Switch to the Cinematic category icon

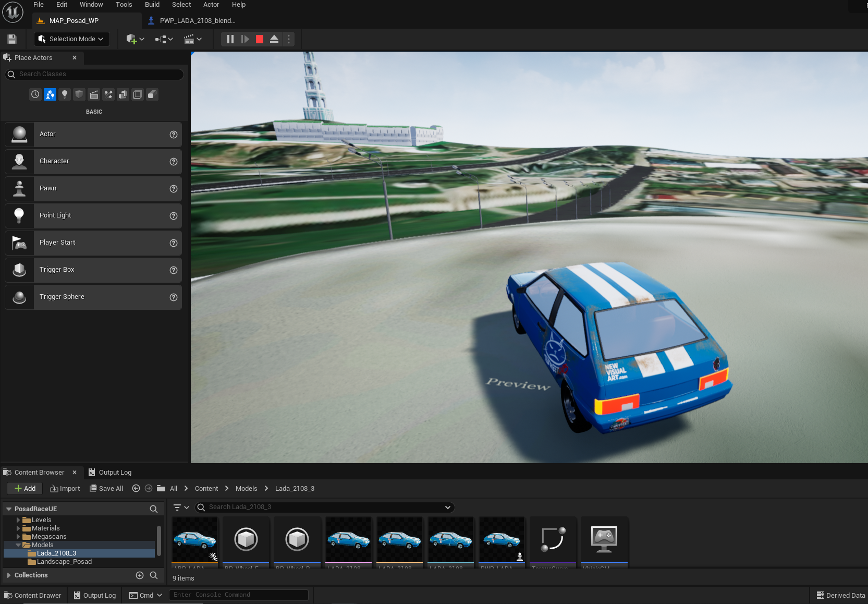[x=94, y=94]
